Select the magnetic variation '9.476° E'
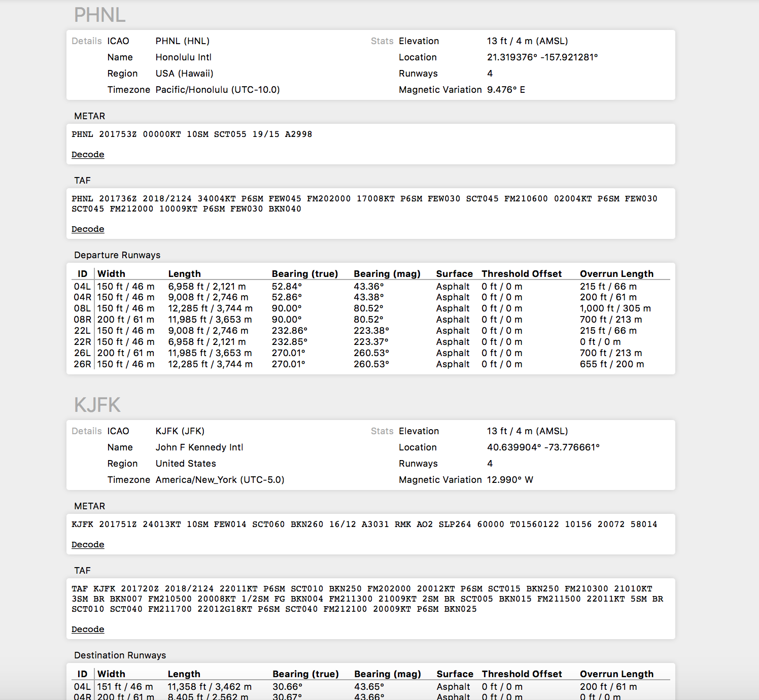This screenshot has height=700, width=759. point(506,90)
